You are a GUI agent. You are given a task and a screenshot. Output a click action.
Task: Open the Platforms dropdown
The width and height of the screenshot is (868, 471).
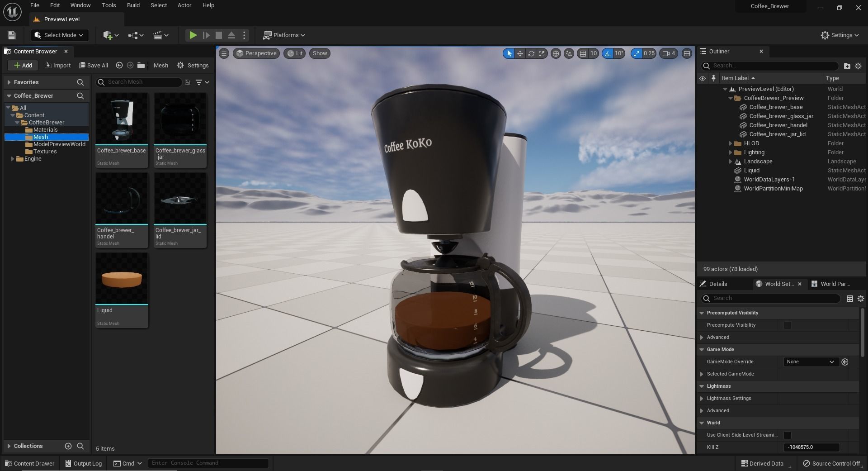(x=284, y=35)
